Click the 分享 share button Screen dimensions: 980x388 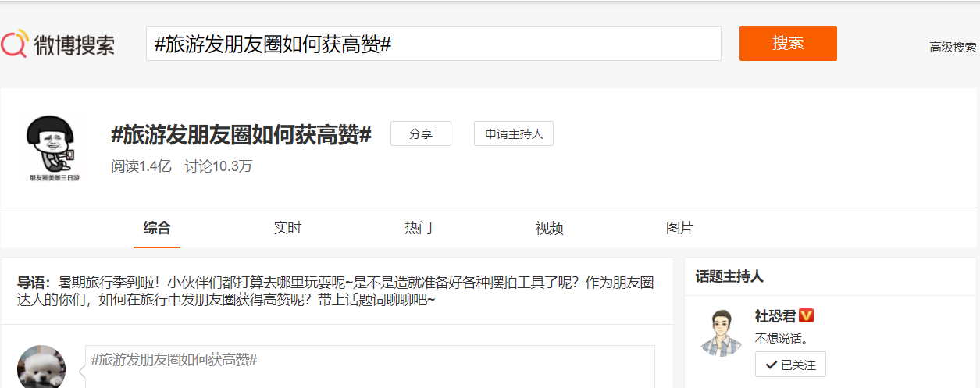pyautogui.click(x=421, y=134)
